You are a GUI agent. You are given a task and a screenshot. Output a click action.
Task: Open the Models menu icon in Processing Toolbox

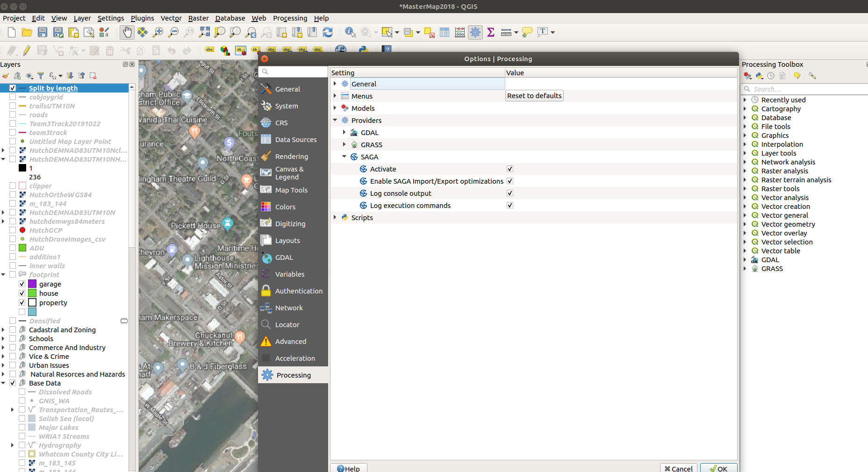(x=747, y=76)
